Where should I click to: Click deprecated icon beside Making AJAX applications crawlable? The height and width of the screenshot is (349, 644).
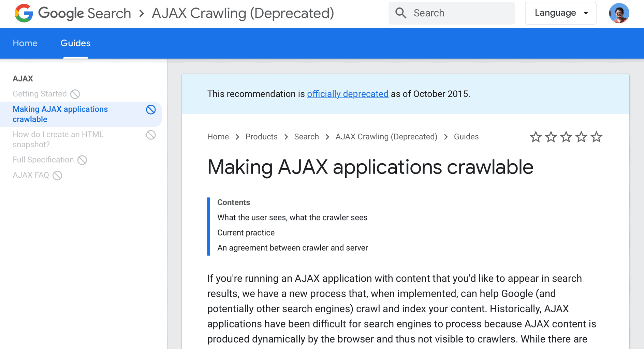coord(151,109)
